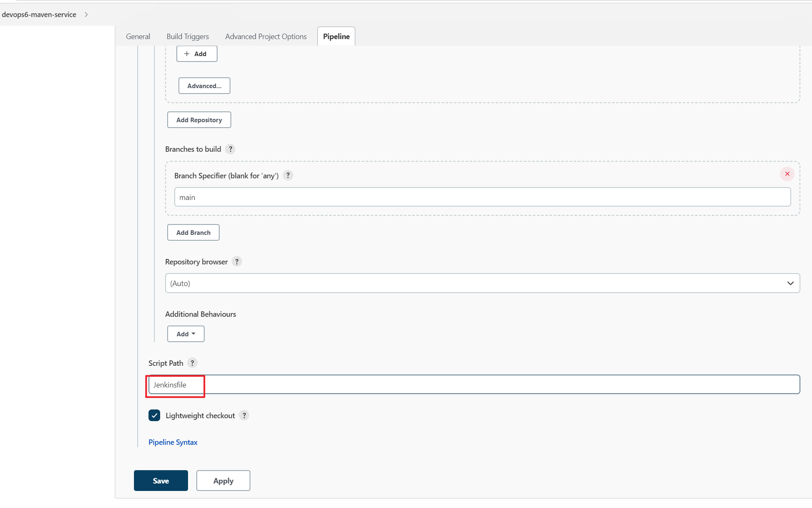Screen dimensions: 812x508
Task: Click the Advanced button
Action: click(x=204, y=86)
